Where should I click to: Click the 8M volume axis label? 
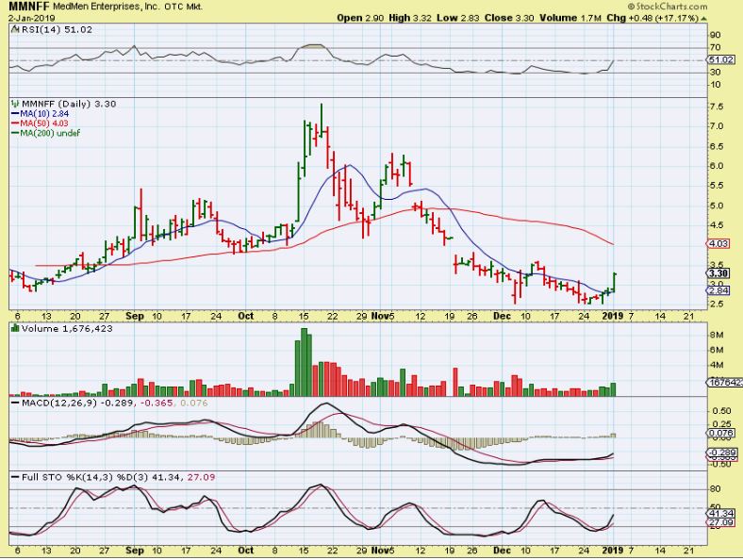[717, 335]
